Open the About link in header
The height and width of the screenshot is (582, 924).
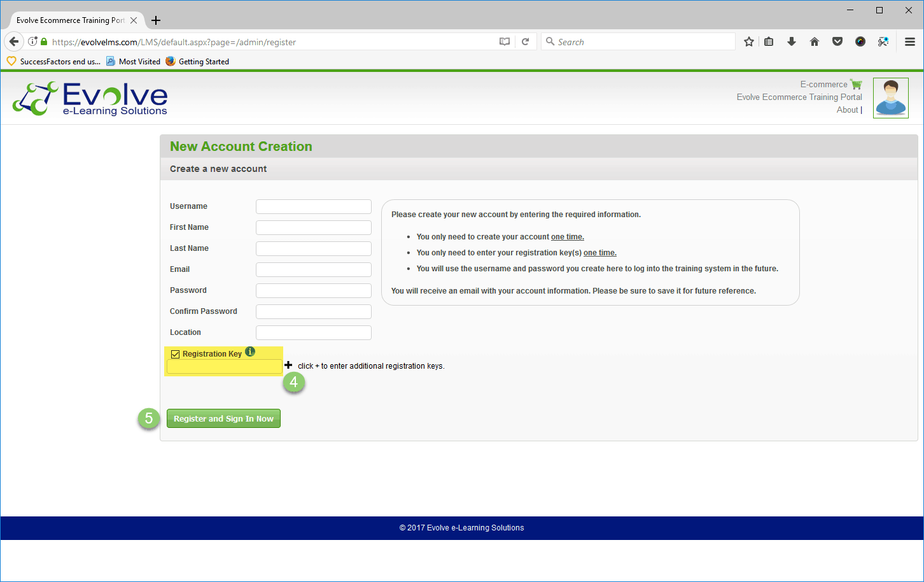[x=847, y=110]
